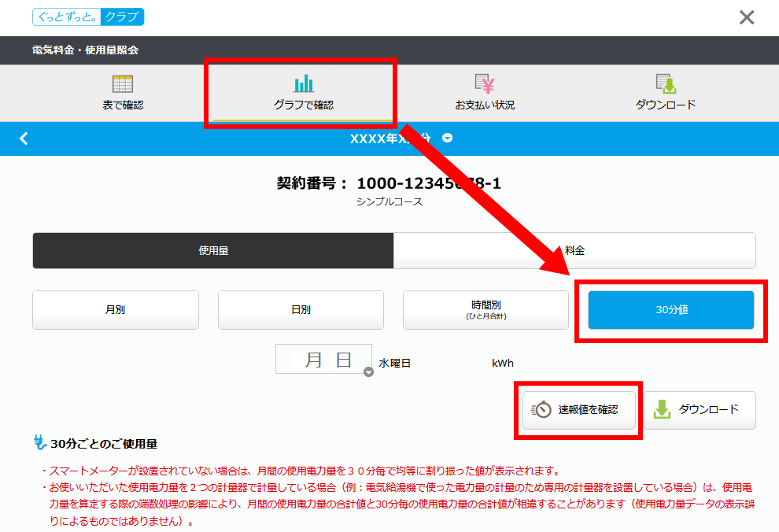This screenshot has height=532, width=779.
Task: Click the green arrow icon on ダウンロード button
Action: tap(662, 409)
